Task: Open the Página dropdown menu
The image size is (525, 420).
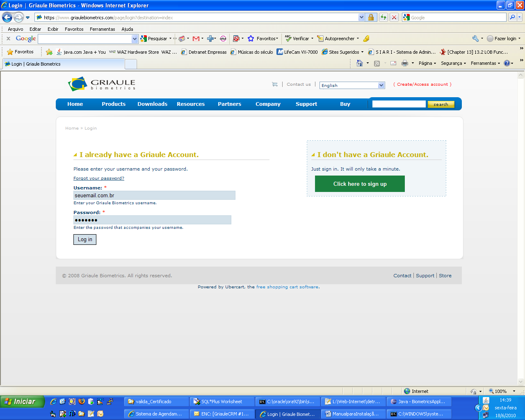Action: pos(427,63)
